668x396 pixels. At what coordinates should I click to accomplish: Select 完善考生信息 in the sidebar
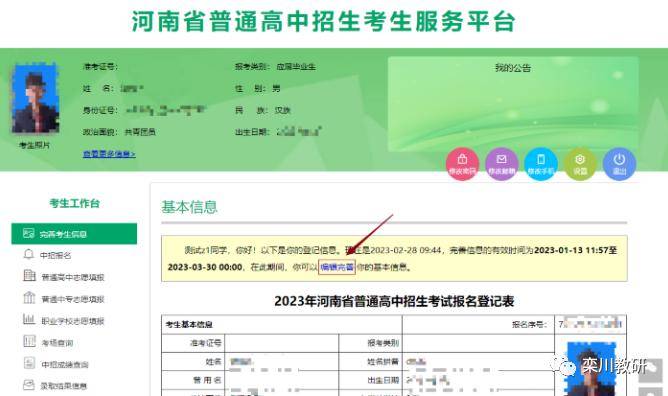coord(74,234)
